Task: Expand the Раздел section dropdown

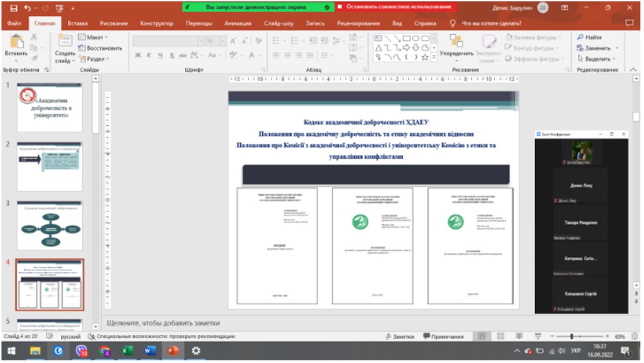Action: point(94,59)
